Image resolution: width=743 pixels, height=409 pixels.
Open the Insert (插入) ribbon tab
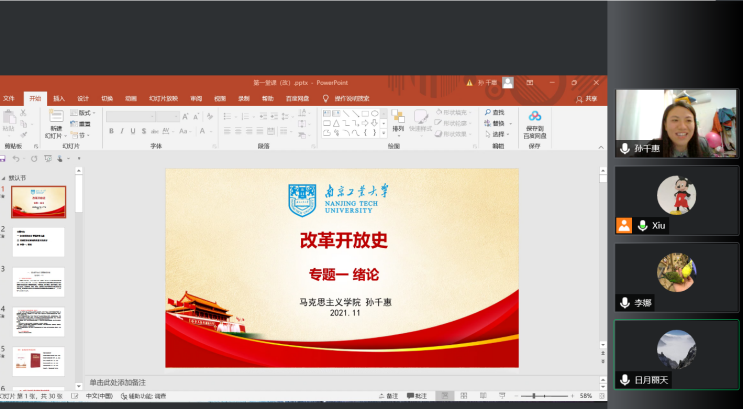(x=59, y=99)
